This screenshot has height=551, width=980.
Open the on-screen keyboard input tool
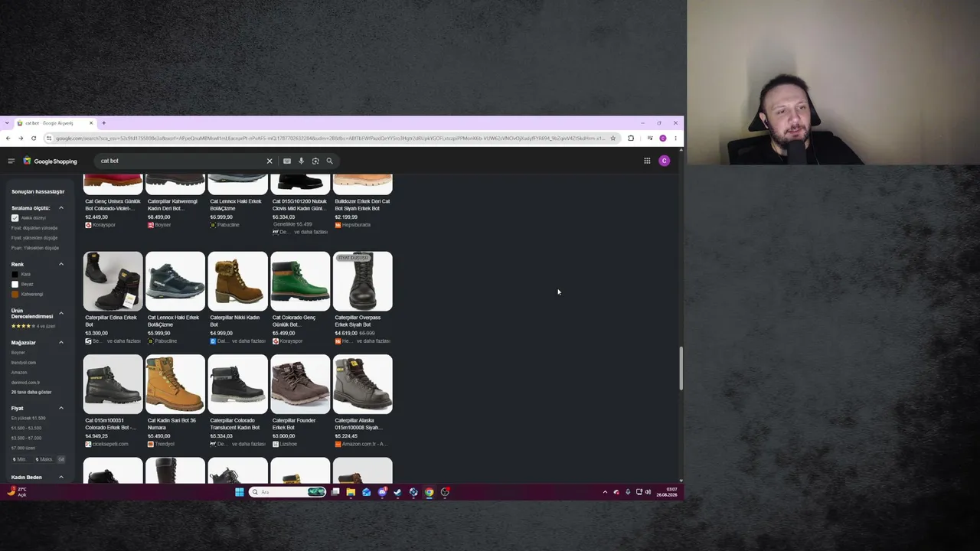point(287,161)
